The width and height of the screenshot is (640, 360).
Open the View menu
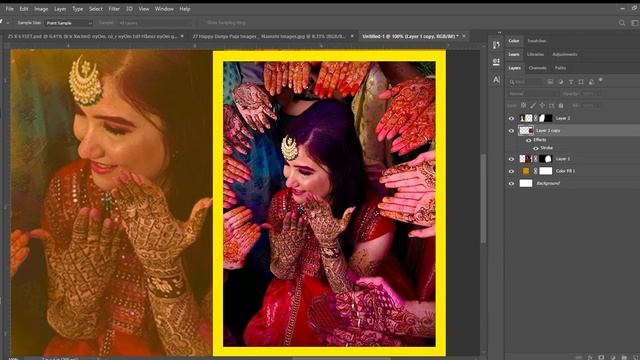pyautogui.click(x=144, y=9)
